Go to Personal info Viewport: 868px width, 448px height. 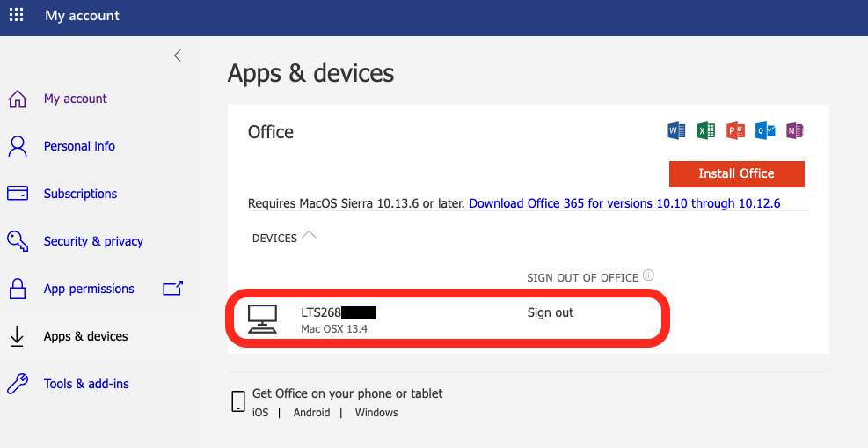(79, 146)
